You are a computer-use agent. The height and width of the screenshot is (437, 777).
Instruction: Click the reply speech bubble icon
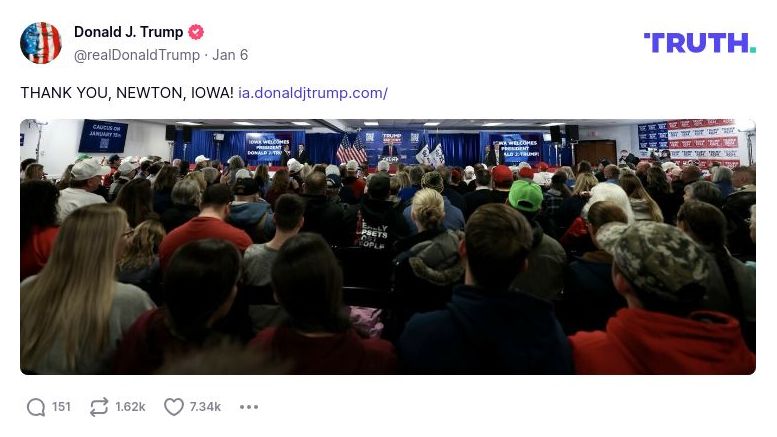(36, 407)
